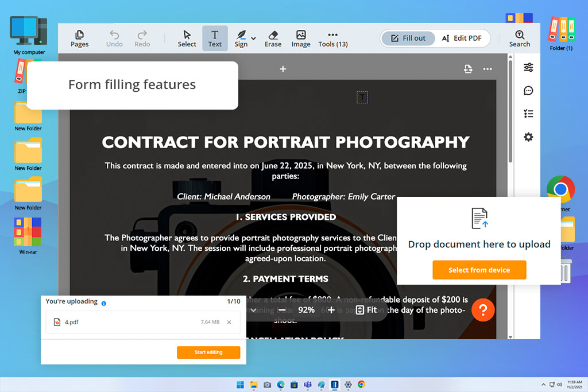Choose the Select cursor tool

187,38
